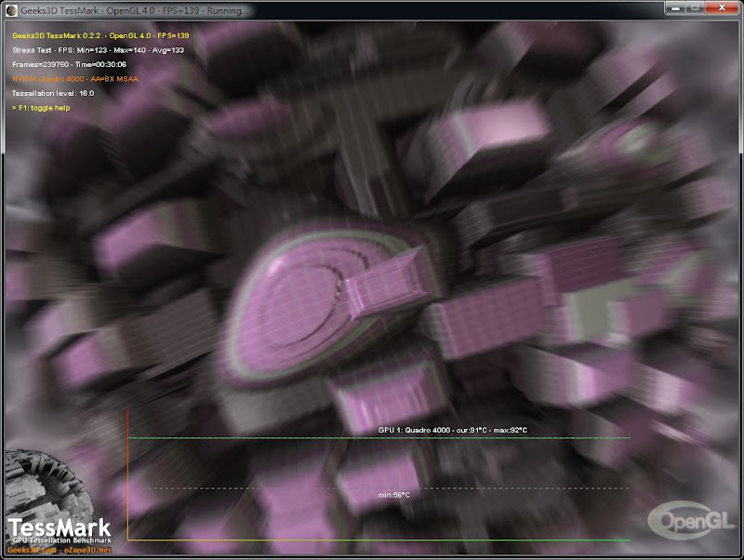This screenshot has width=744, height=560.
Task: Close the TessMark window
Action: click(x=722, y=8)
